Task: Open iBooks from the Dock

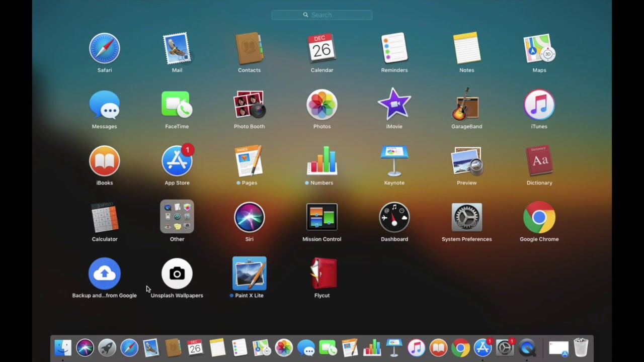Action: pos(438,347)
